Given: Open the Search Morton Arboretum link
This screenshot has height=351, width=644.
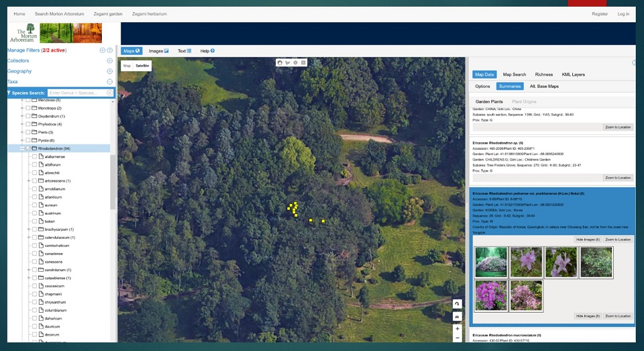Looking at the screenshot, I should tap(59, 14).
